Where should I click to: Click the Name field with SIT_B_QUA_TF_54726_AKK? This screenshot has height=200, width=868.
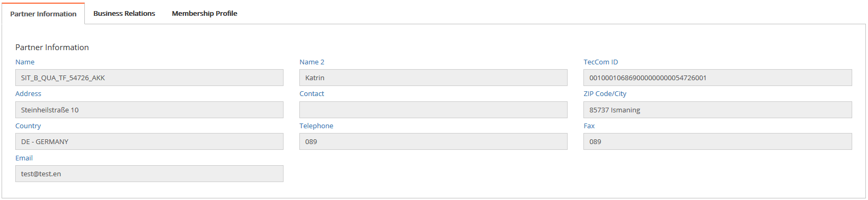coord(149,78)
